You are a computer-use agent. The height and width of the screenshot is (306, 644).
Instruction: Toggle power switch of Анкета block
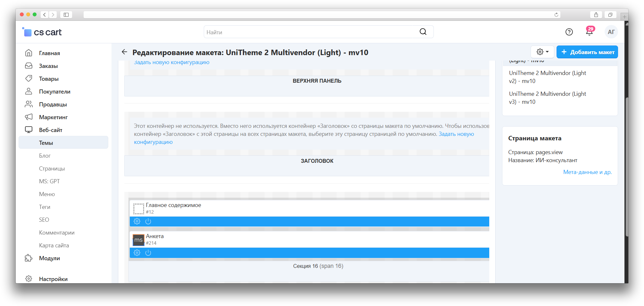coord(148,253)
